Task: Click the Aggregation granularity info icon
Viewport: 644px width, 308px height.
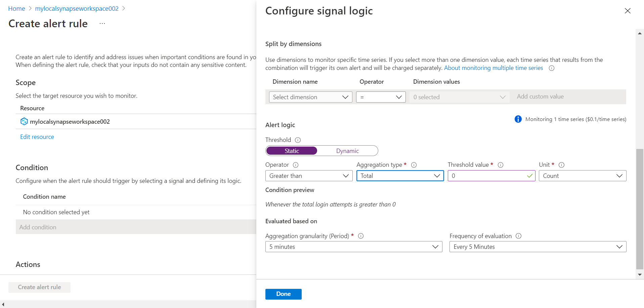Action: tap(361, 236)
